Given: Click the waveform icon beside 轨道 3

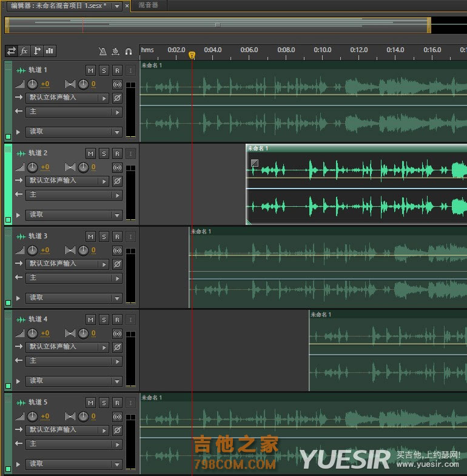Looking at the screenshot, I should pyautogui.click(x=21, y=236).
